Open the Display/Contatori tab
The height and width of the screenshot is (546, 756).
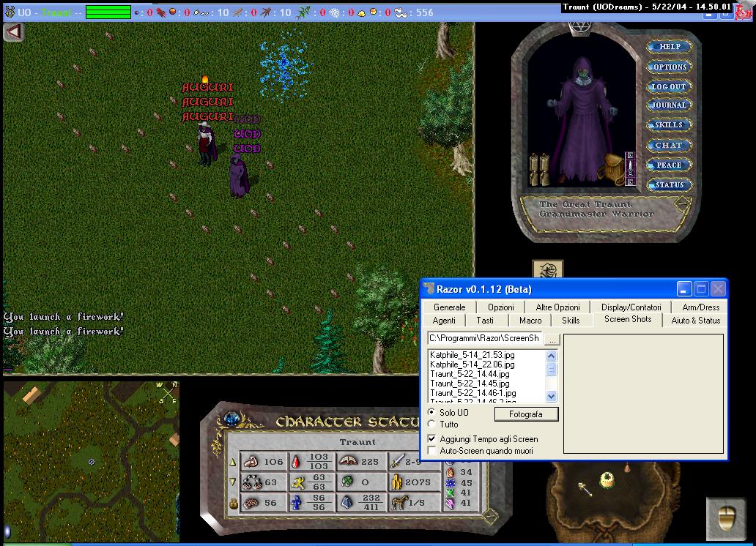click(631, 307)
